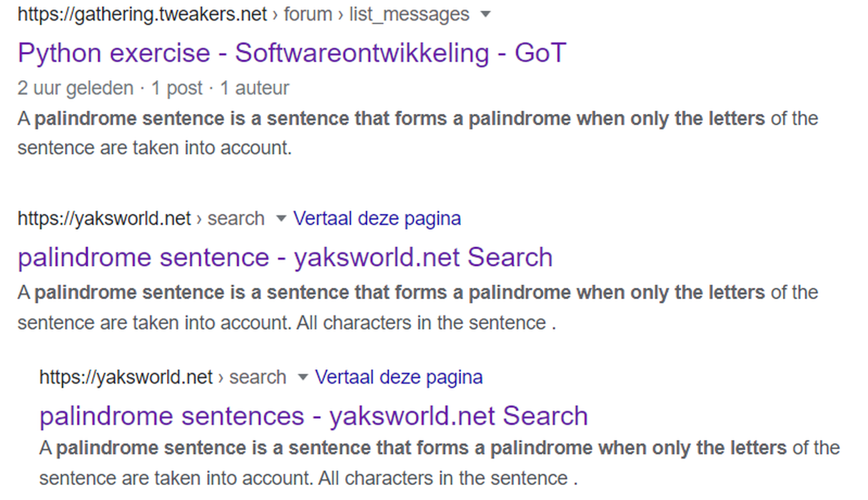Screen dimensions: 868x500
Task: Click yaksworld.net URL above "palindrome sentences" title
Action: coord(126,377)
